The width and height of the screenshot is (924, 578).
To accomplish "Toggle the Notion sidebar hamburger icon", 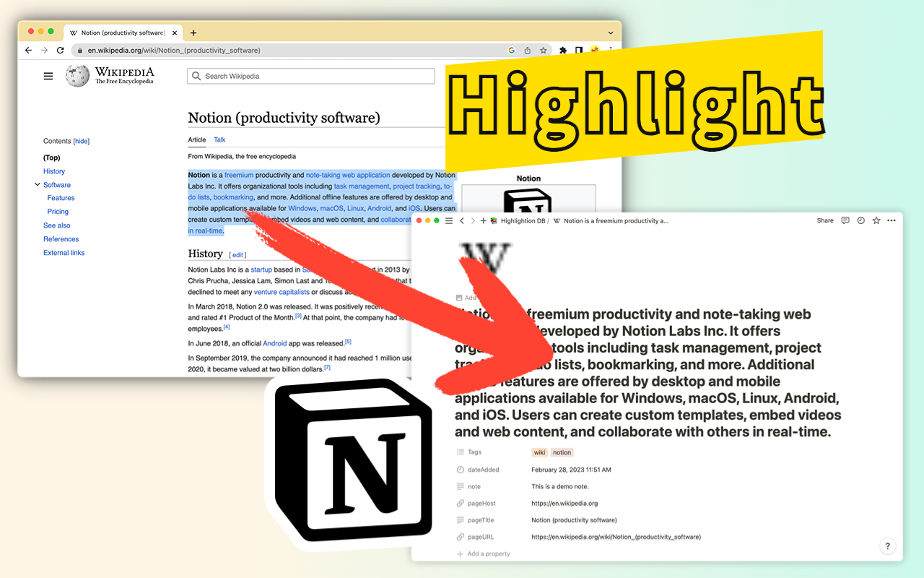I will (x=449, y=220).
